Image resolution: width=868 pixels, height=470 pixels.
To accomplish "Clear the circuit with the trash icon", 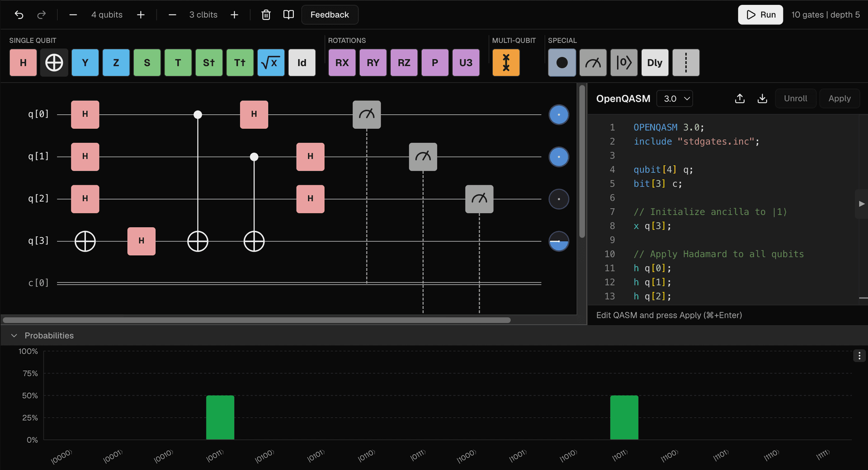I will [266, 15].
